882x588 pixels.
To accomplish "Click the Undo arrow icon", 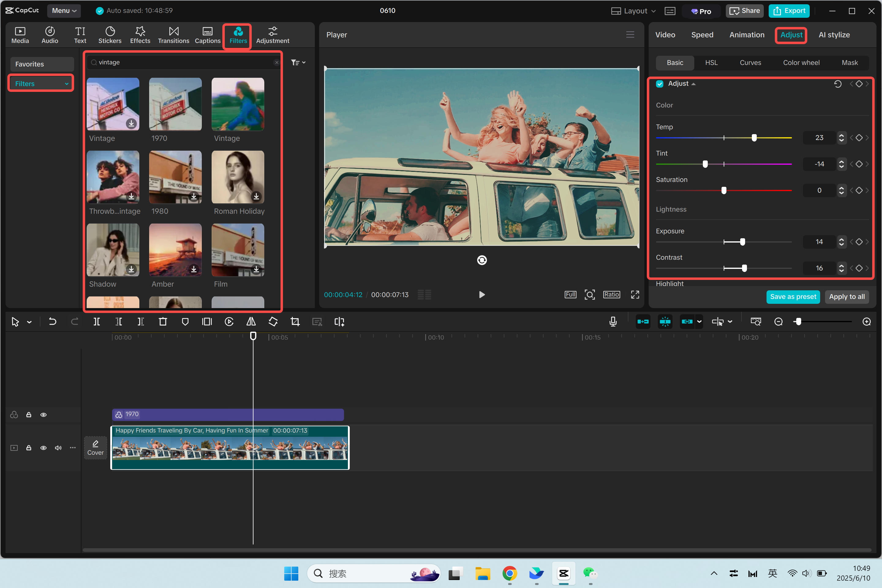I will (52, 321).
